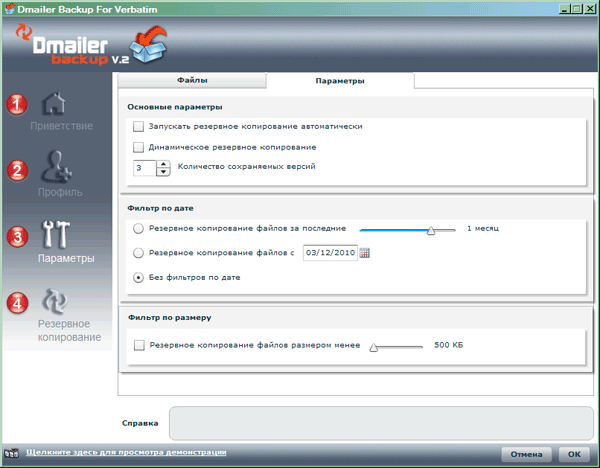Click the Приветствие sidebar label

tap(62, 126)
